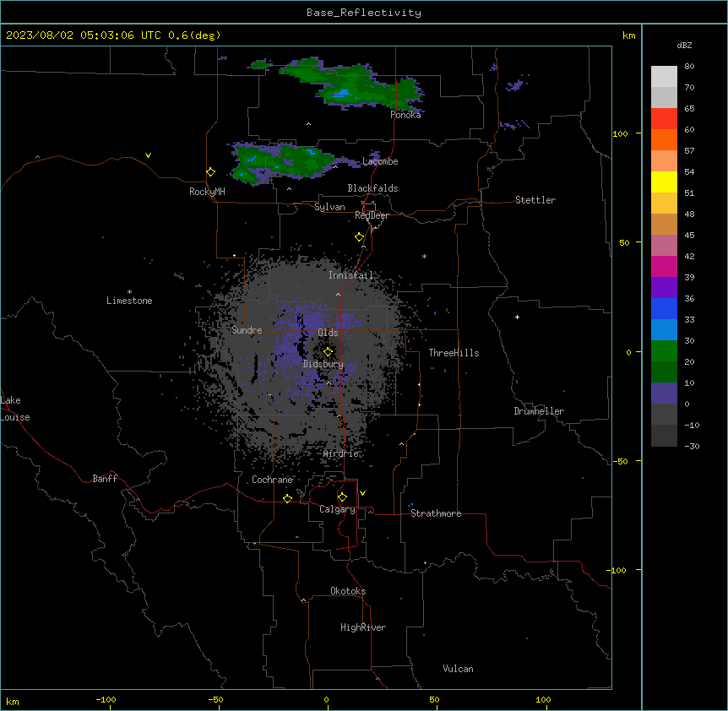This screenshot has height=711, width=728.
Task: Click the yellow radar site diamond near Olds
Action: pos(328,352)
